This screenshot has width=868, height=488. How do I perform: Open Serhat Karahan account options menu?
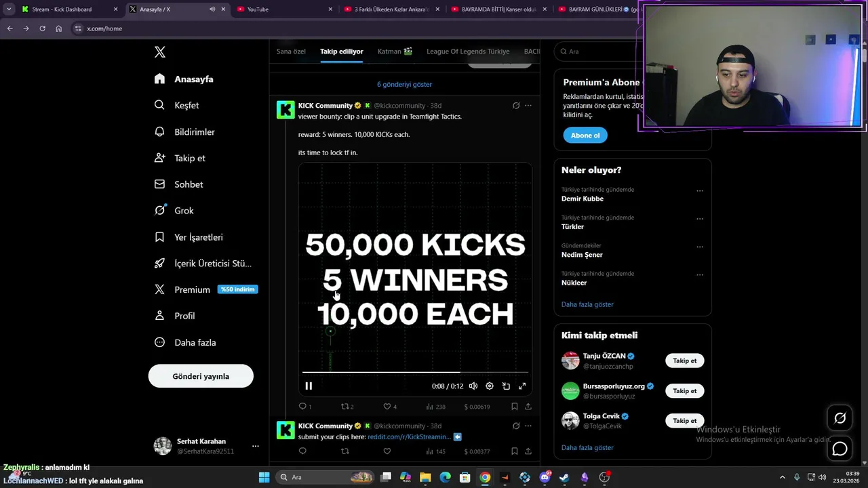point(255,446)
